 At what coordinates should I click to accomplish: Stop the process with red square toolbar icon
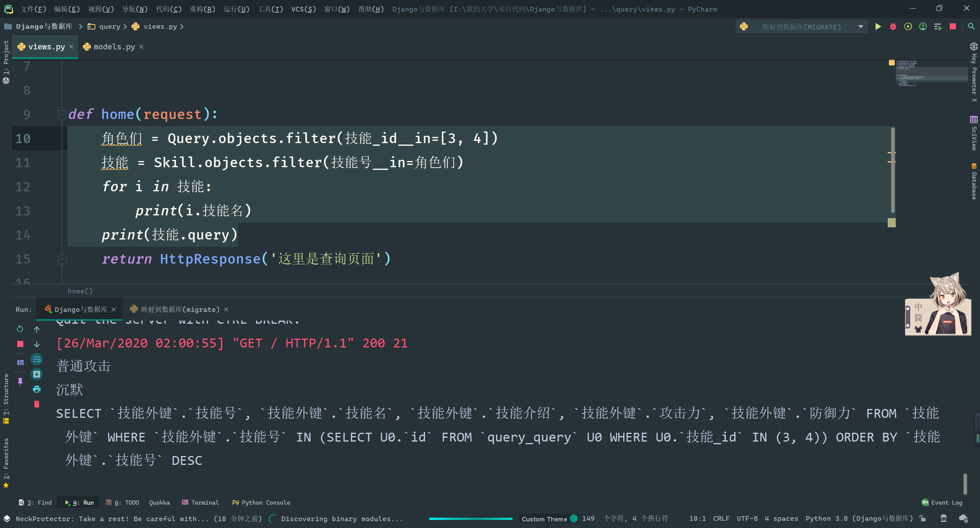(x=953, y=27)
